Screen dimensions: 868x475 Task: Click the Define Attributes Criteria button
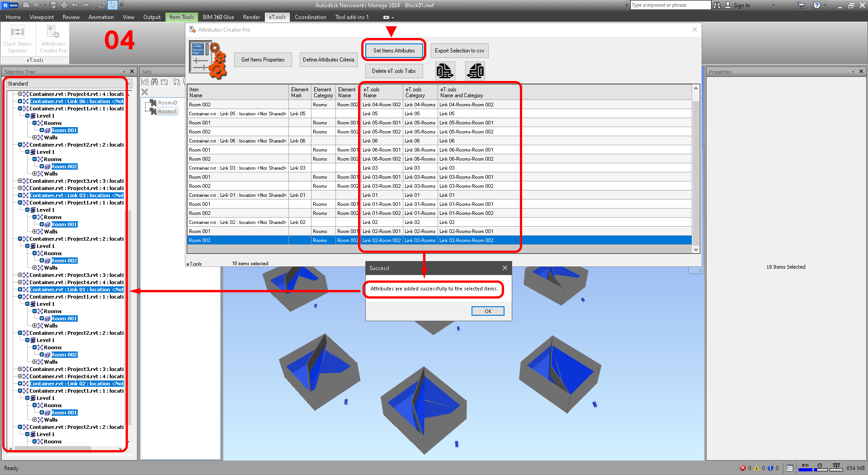click(328, 60)
